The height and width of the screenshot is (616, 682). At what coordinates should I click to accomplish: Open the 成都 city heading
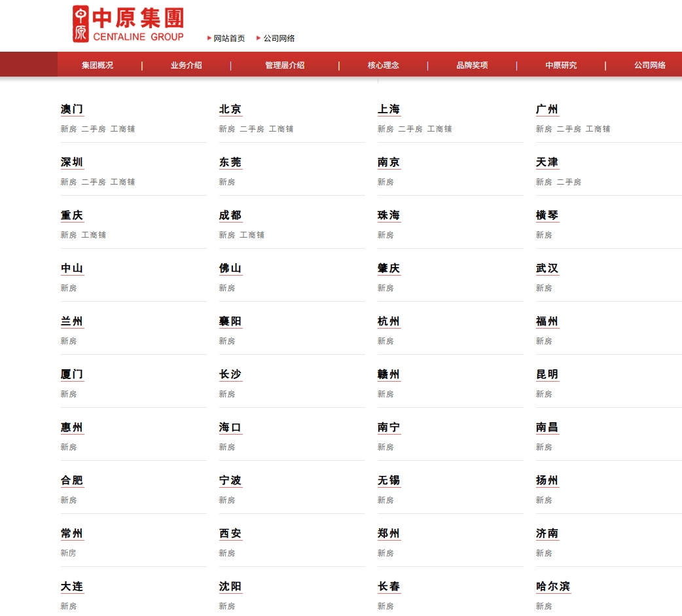point(230,215)
